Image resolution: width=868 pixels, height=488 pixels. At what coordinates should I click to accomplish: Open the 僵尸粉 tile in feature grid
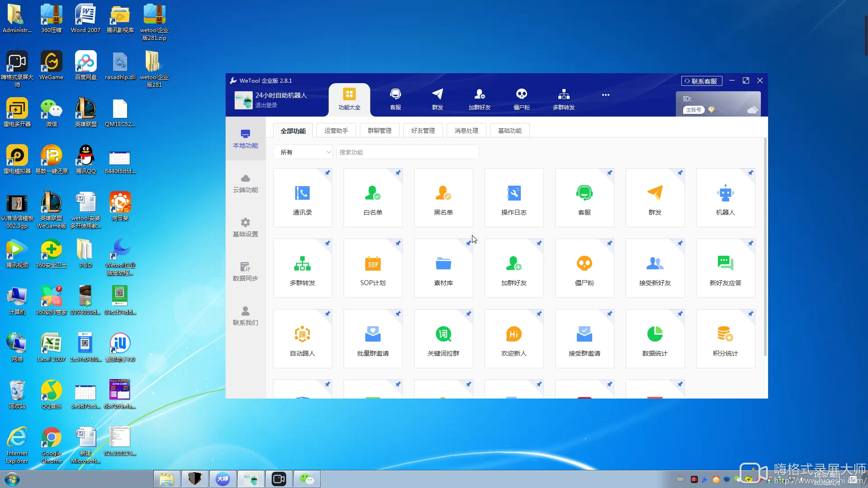tap(585, 268)
